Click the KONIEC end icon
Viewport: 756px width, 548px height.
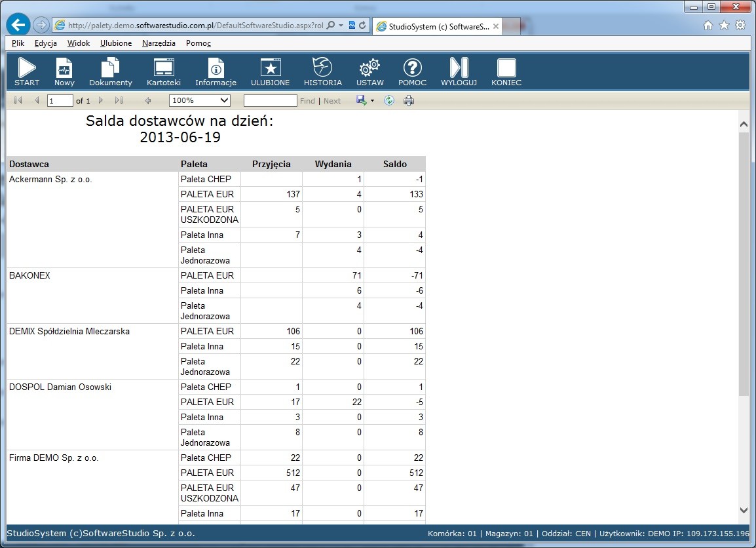506,72
